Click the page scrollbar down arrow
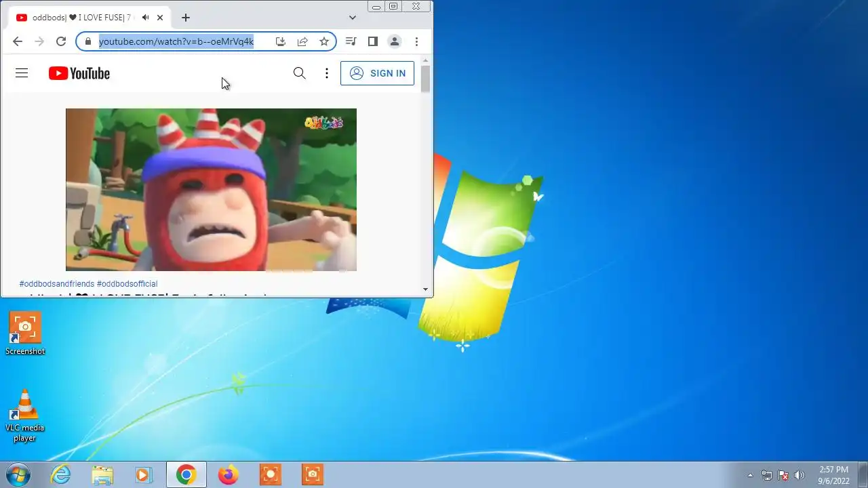868x488 pixels. pyautogui.click(x=425, y=289)
